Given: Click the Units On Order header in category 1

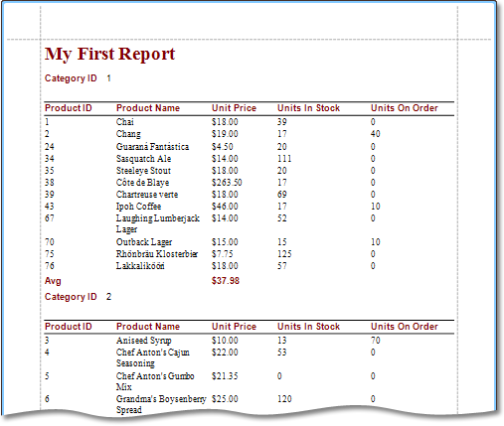Looking at the screenshot, I should tap(405, 108).
